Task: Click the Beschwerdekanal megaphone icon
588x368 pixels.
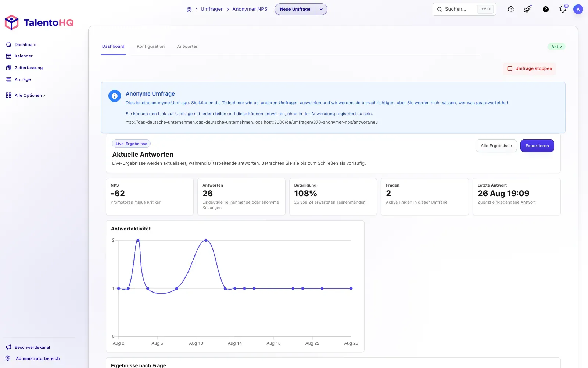Action: [x=8, y=347]
